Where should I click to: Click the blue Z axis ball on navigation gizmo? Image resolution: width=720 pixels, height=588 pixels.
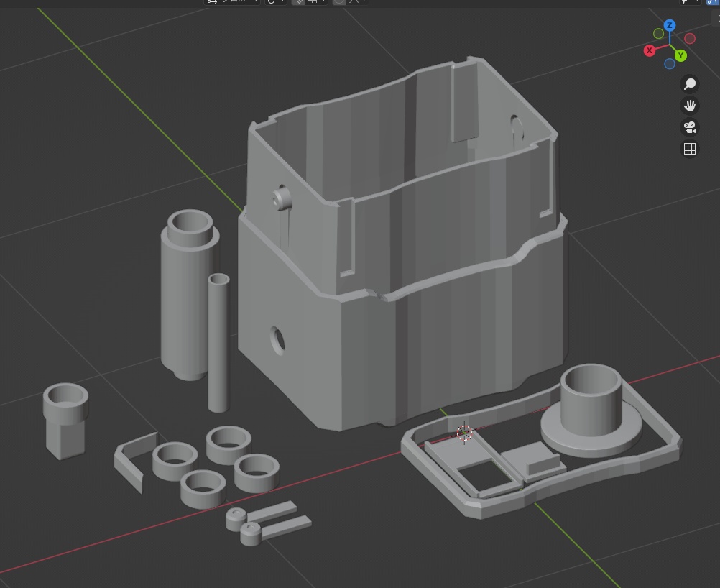click(670, 26)
